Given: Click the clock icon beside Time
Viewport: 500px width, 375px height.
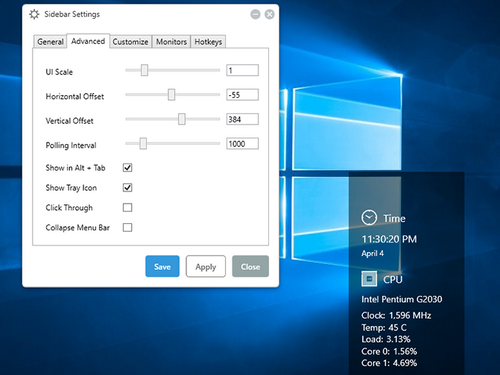Looking at the screenshot, I should tap(369, 218).
